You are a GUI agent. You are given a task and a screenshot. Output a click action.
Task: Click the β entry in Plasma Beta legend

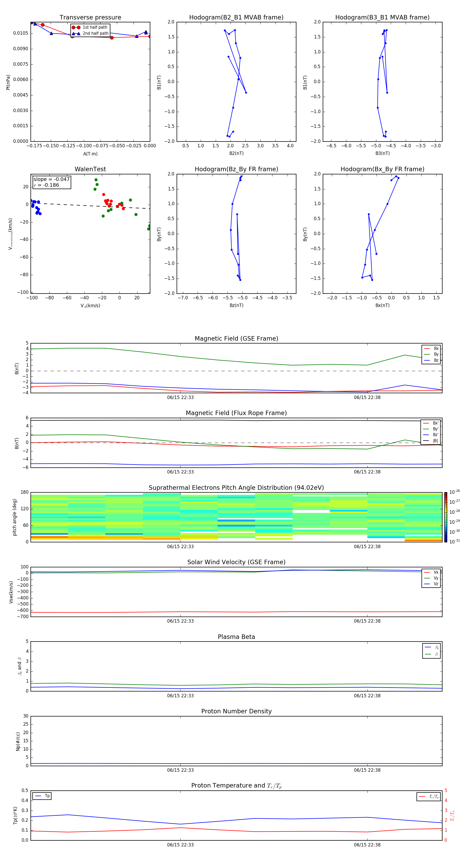431,654
